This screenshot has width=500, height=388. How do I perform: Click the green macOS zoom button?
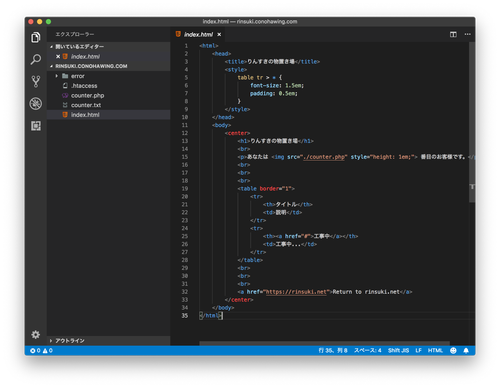point(48,22)
